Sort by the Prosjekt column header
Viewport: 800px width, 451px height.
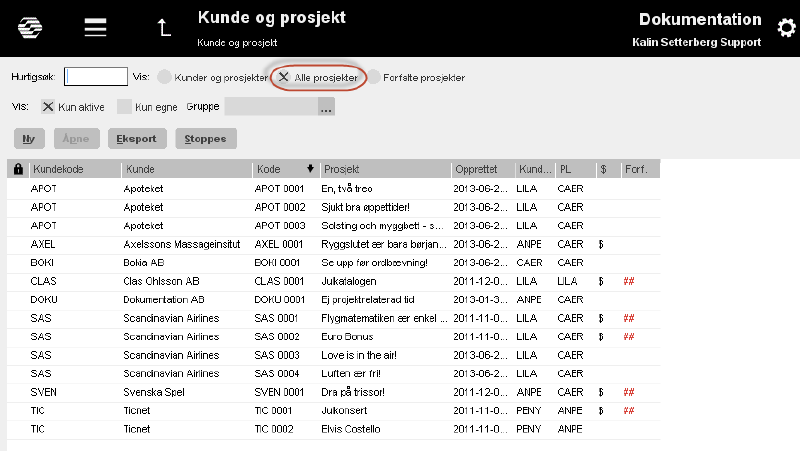click(385, 169)
